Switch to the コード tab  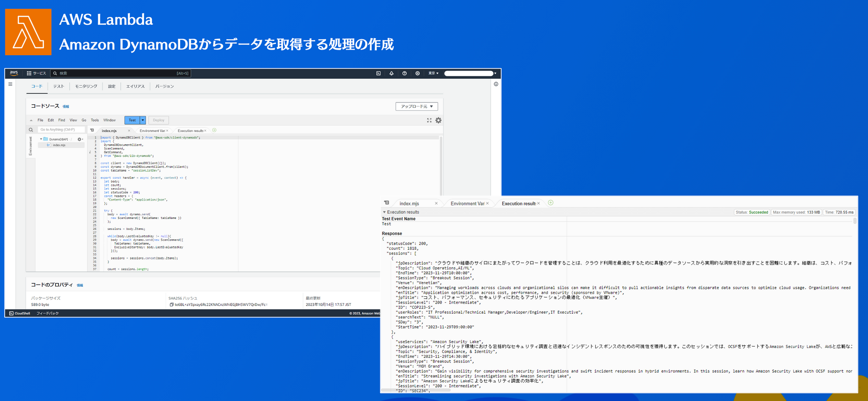(x=37, y=86)
